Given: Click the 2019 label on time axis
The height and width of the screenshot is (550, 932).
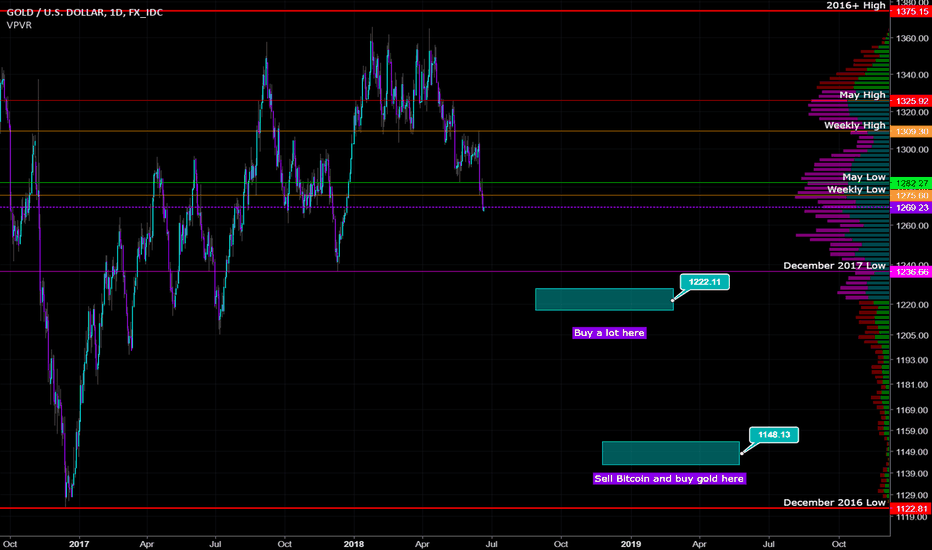Looking at the screenshot, I should pyautogui.click(x=631, y=544).
